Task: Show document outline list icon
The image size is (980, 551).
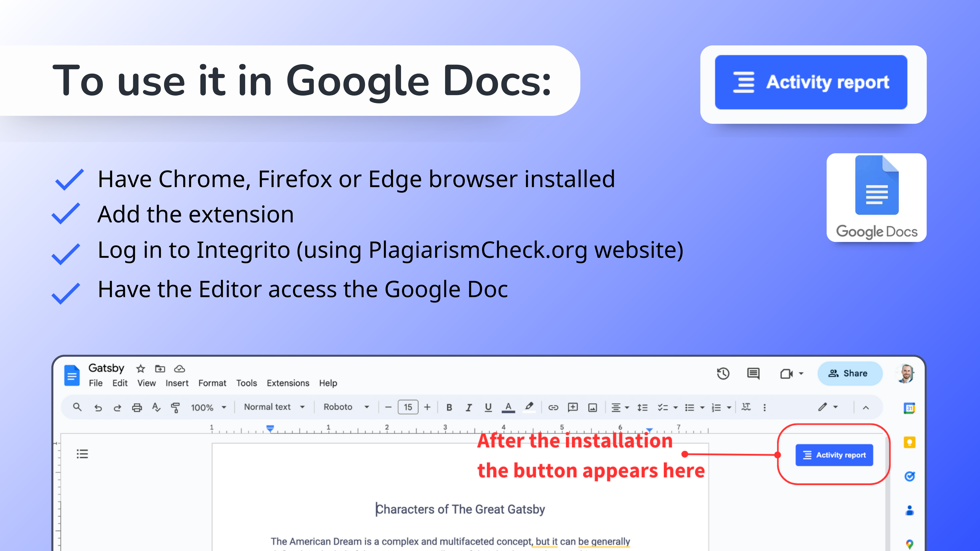Action: point(82,454)
